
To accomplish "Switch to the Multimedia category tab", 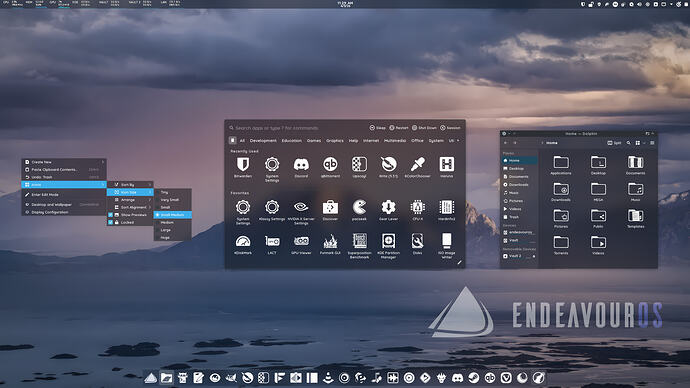I will click(x=395, y=140).
